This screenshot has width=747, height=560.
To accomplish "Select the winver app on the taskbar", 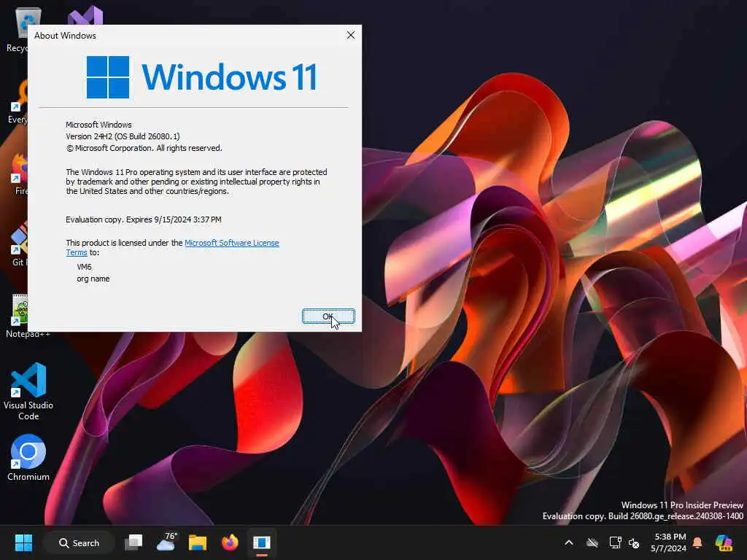I will [262, 542].
